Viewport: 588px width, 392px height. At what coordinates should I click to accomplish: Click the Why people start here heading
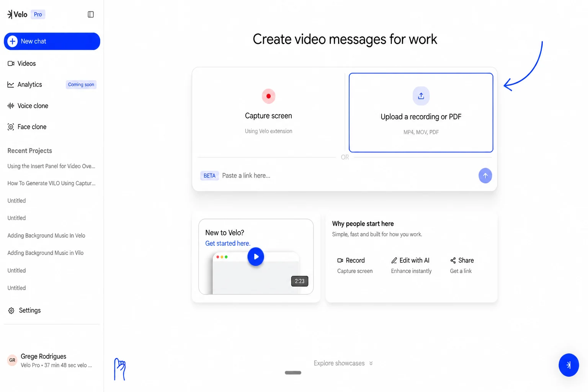point(363,224)
